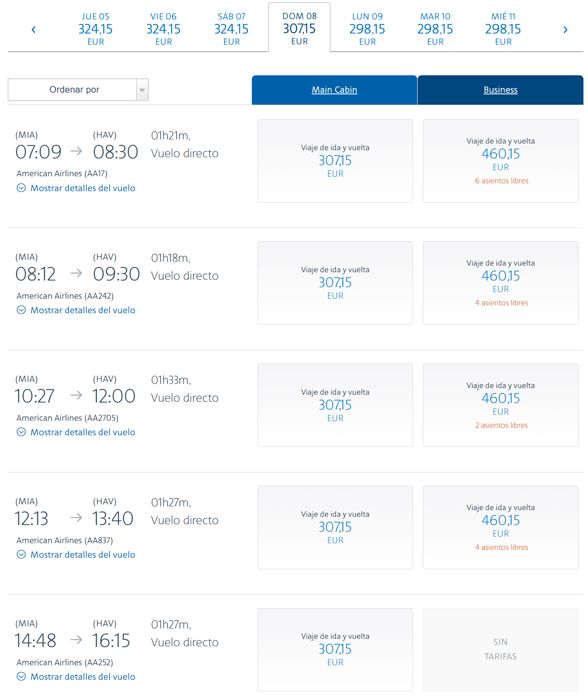Screen dimensions: 588x700
Task: Select Business fare with 6 asientos libres
Action: click(x=500, y=161)
